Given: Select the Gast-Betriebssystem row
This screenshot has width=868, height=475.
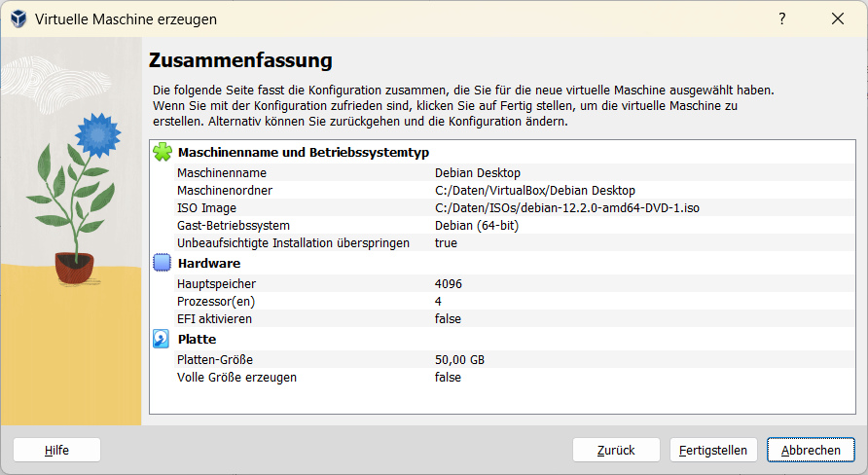Looking at the screenshot, I should (x=389, y=225).
